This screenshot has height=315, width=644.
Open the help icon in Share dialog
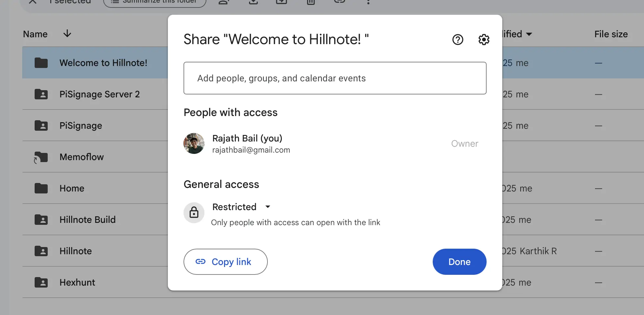tap(458, 40)
